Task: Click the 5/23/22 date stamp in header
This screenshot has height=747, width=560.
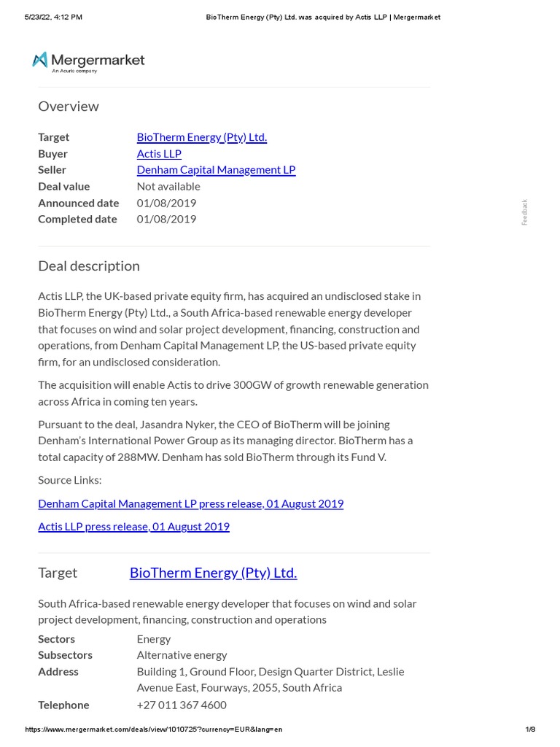Action: coord(53,17)
